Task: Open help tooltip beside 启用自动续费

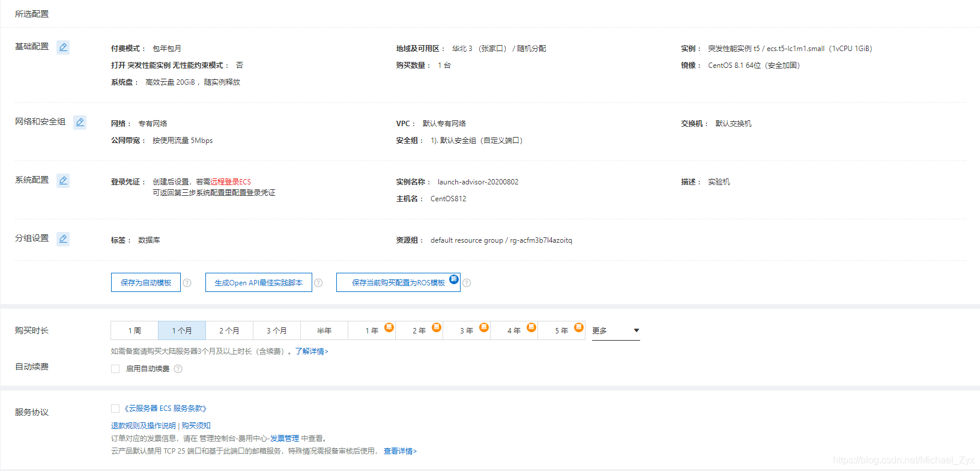Action: point(178,369)
